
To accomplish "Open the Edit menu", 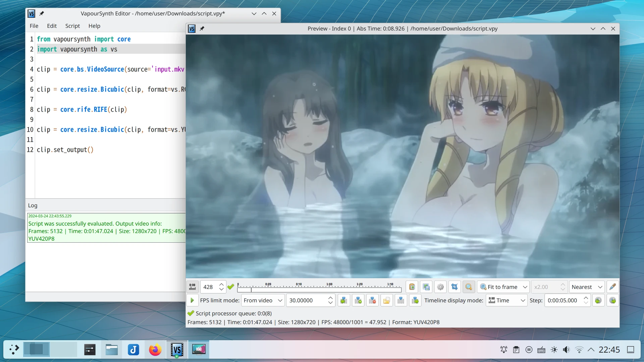I will pyautogui.click(x=52, y=26).
